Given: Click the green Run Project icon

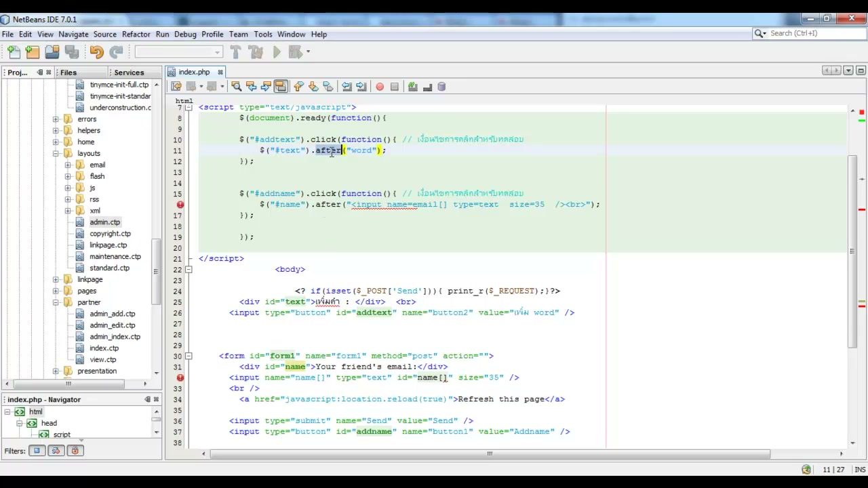Looking at the screenshot, I should click(277, 52).
